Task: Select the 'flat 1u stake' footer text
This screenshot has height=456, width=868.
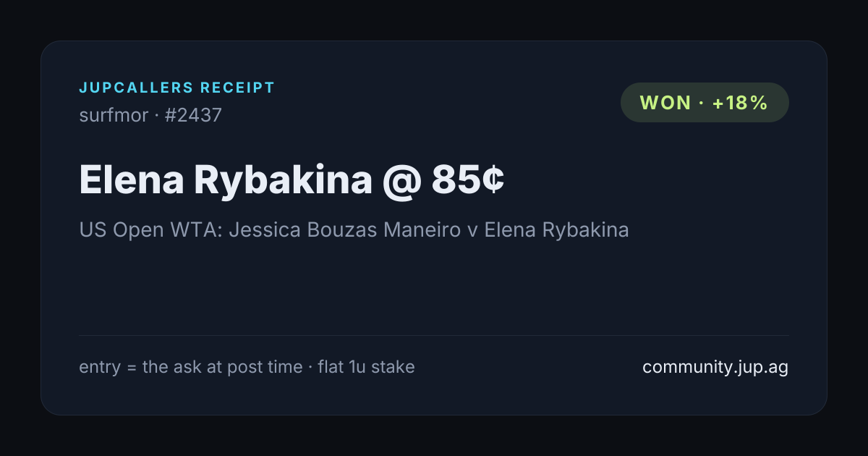Action: (x=366, y=367)
